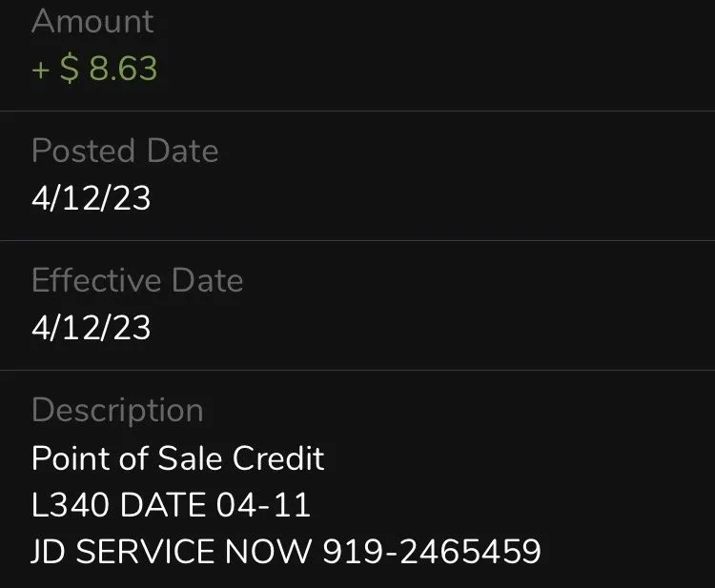Click the divider line below the Posted Date row
The width and height of the screenshot is (715, 588).
tap(357, 240)
